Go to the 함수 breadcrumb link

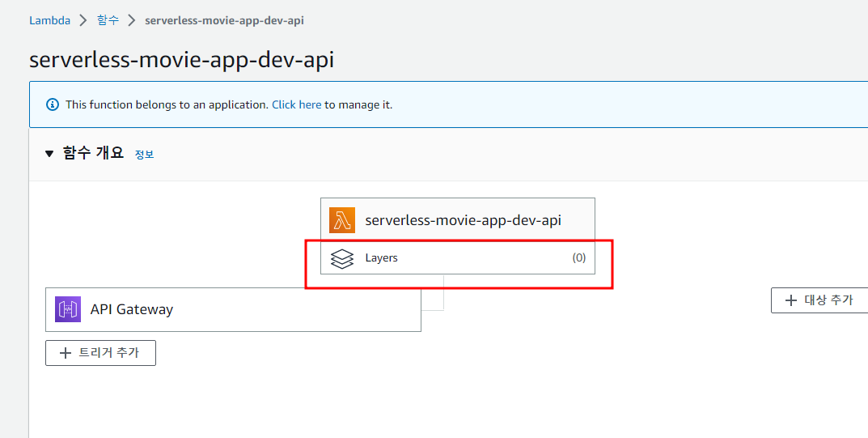(108, 20)
